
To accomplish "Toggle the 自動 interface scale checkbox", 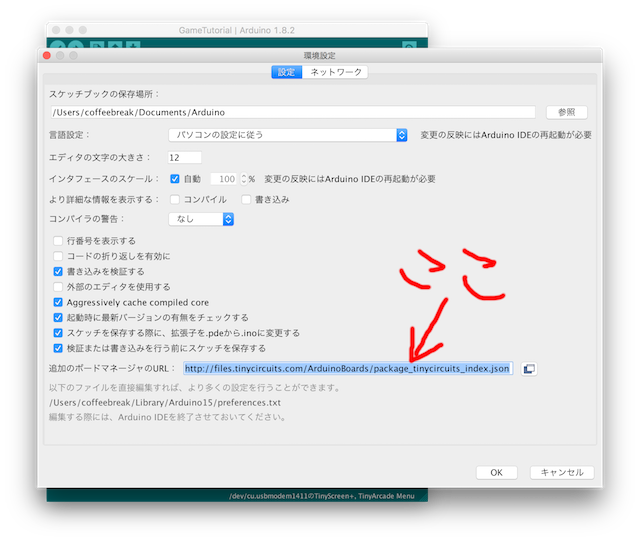I will click(x=175, y=179).
